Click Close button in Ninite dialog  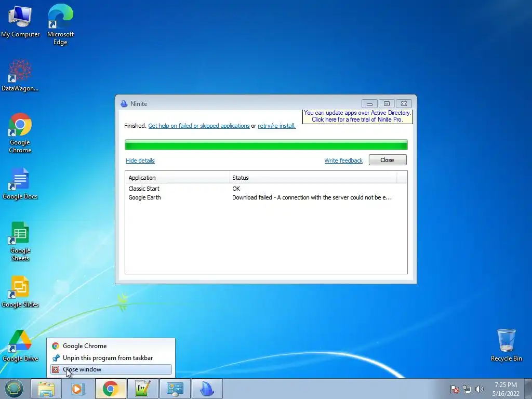click(388, 160)
